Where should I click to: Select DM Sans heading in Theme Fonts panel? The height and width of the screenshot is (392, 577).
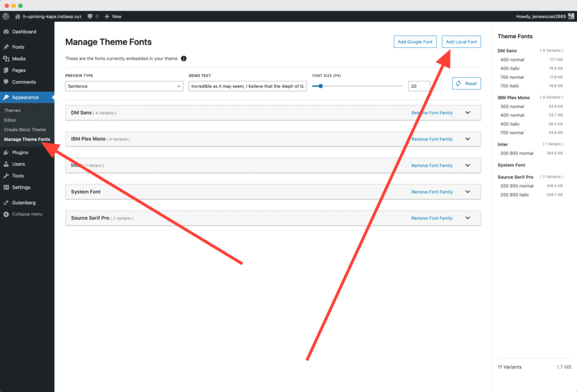[507, 51]
